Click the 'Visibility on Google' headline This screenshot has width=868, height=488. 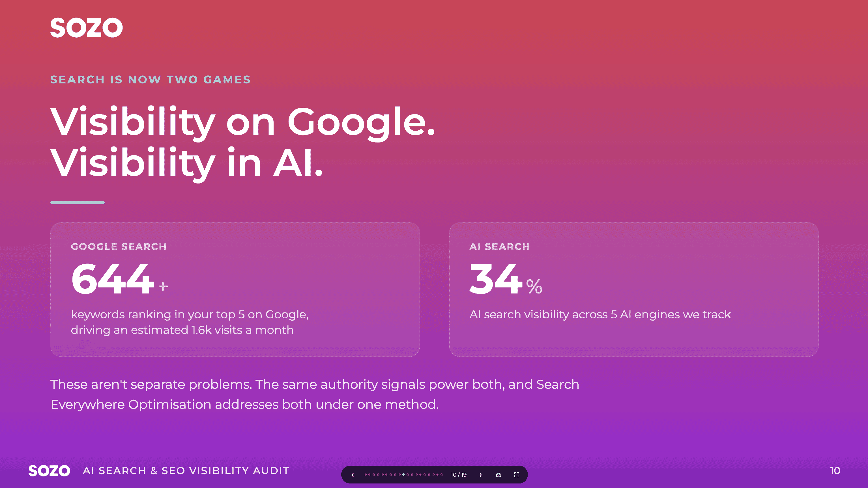click(243, 122)
